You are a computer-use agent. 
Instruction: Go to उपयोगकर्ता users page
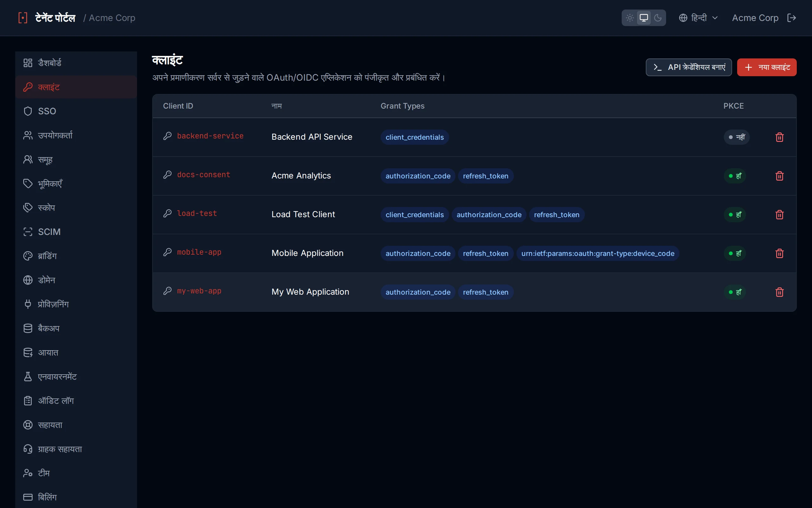point(76,135)
